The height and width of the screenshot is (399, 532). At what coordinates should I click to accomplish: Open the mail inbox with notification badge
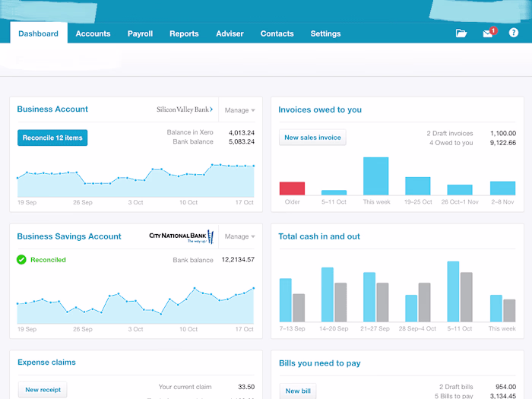[489, 33]
